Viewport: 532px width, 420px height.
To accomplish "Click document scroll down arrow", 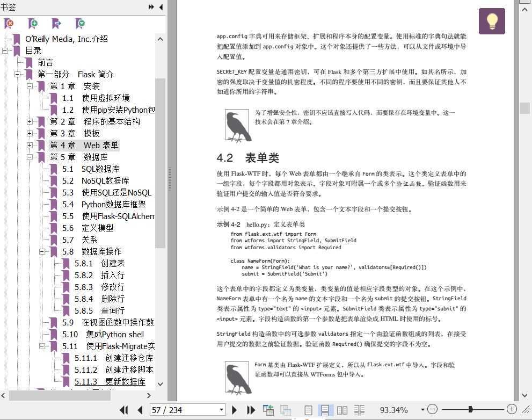I will pos(524,395).
